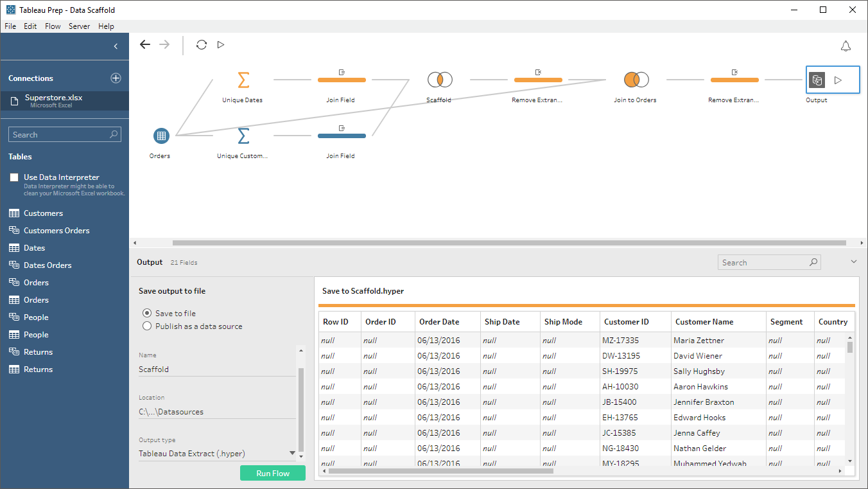Enable the Use Data Interpreter checkbox
Image resolution: width=868 pixels, height=489 pixels.
pos(14,177)
